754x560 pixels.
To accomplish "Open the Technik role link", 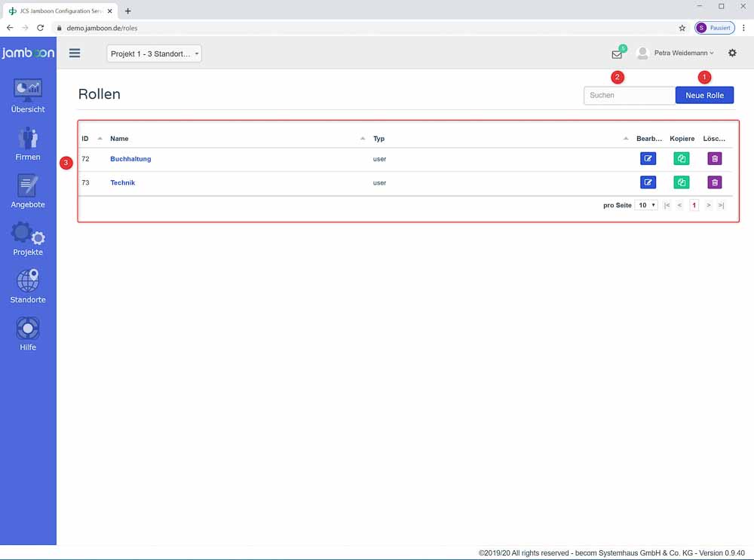I will point(123,182).
